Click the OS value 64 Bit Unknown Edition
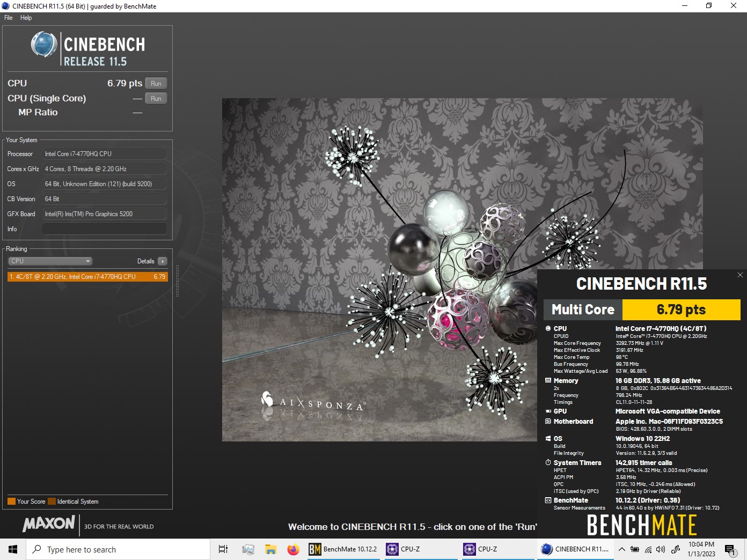 (105, 184)
